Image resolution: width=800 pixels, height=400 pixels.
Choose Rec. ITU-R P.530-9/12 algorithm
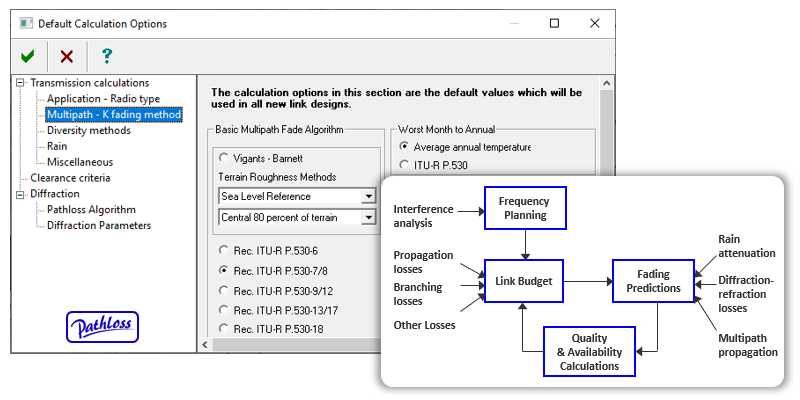coord(224,290)
